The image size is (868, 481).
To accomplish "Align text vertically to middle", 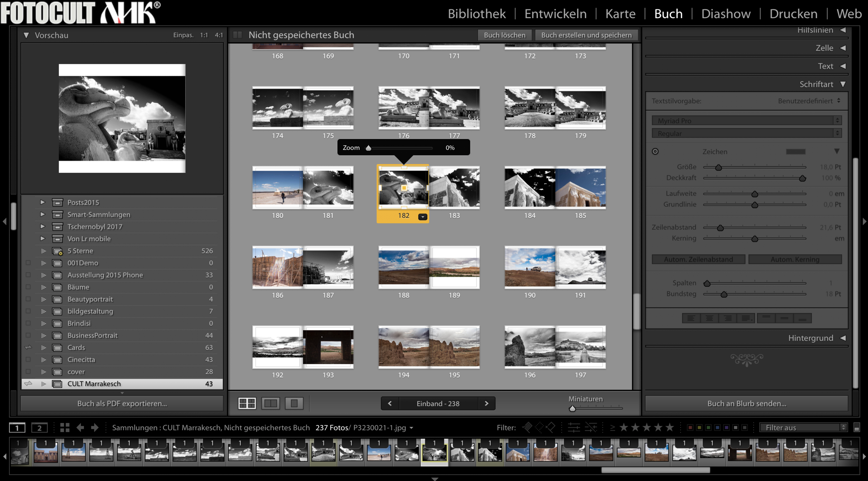I will [784, 318].
